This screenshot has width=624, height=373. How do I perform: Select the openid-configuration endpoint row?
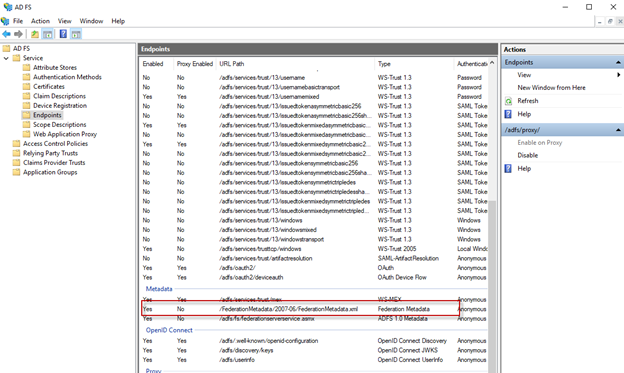(314, 341)
